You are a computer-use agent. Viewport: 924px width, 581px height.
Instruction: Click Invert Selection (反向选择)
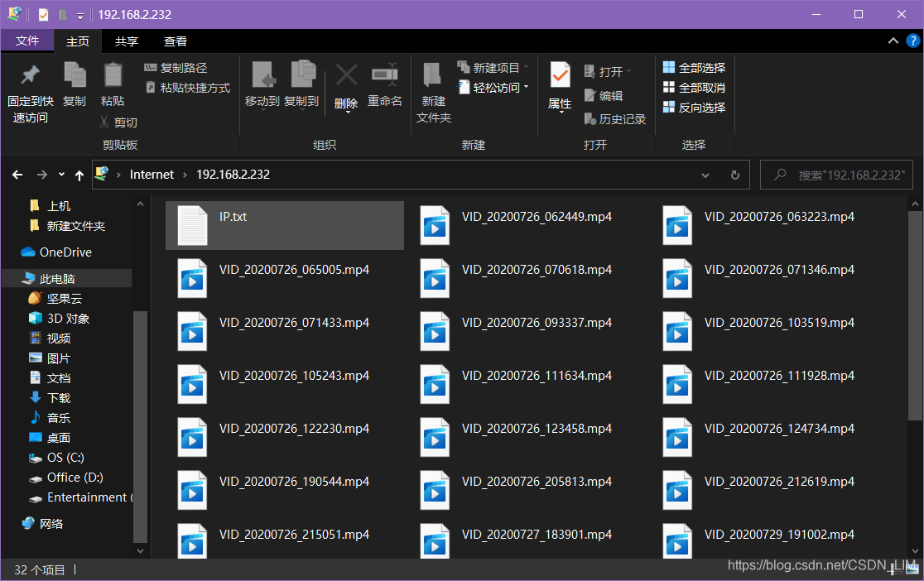(x=694, y=108)
